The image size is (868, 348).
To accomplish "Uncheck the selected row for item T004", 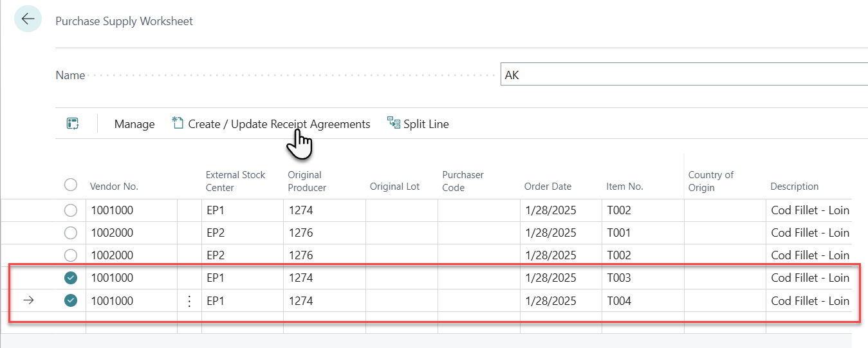I will click(x=71, y=300).
